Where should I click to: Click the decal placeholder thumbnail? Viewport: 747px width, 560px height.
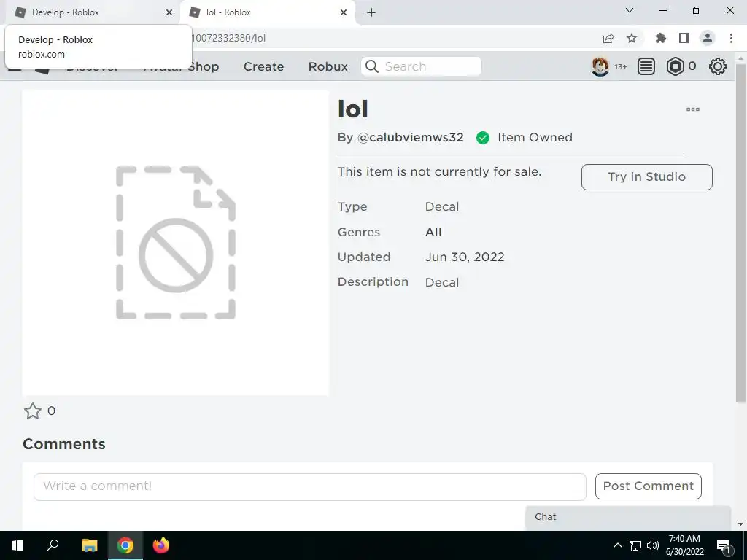(175, 243)
